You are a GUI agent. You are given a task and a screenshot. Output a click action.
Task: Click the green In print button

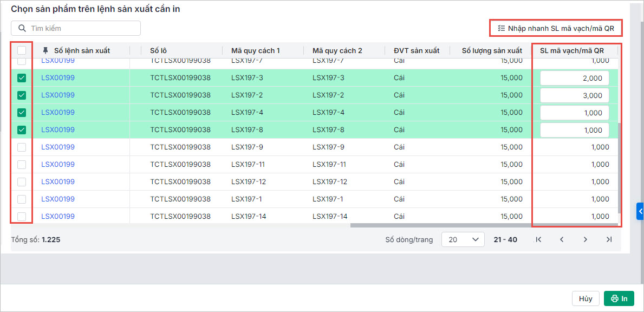[619, 298]
